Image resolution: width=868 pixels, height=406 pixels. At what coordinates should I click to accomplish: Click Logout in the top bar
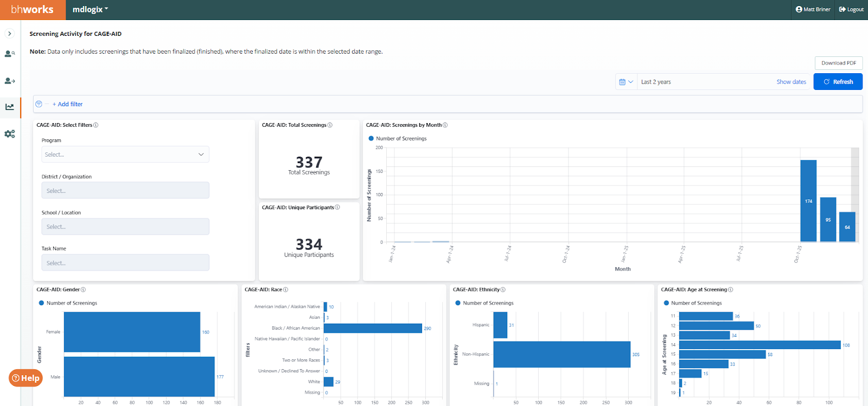pos(851,9)
